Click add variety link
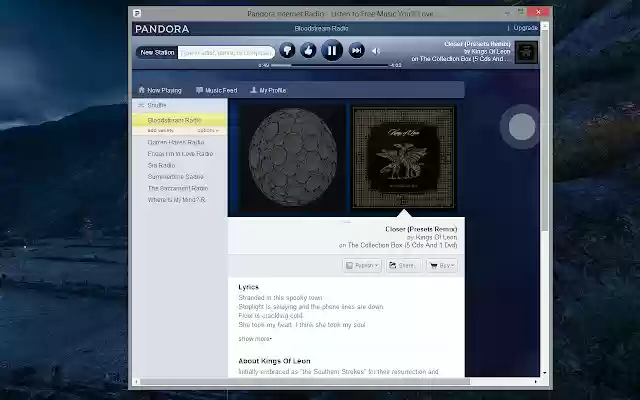640x400 pixels. pos(160,131)
